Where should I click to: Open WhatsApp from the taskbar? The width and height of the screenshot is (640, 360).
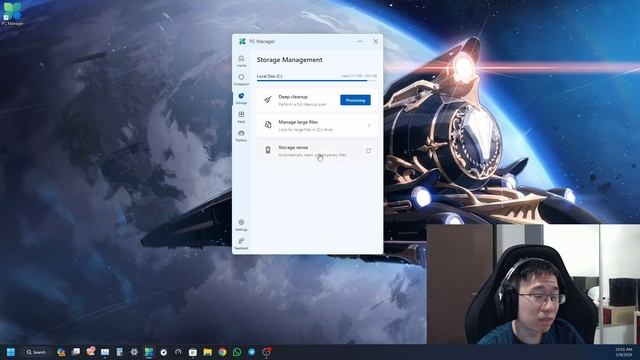237,352
